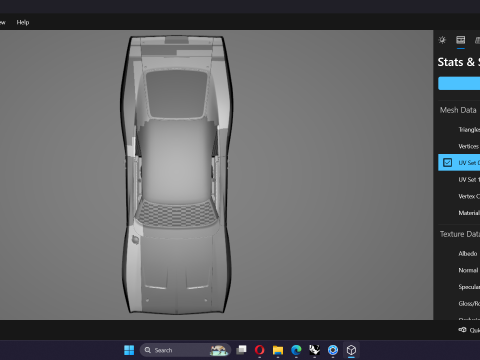Open the Environment & Lighting sun tab
480x360 pixels.
point(442,40)
